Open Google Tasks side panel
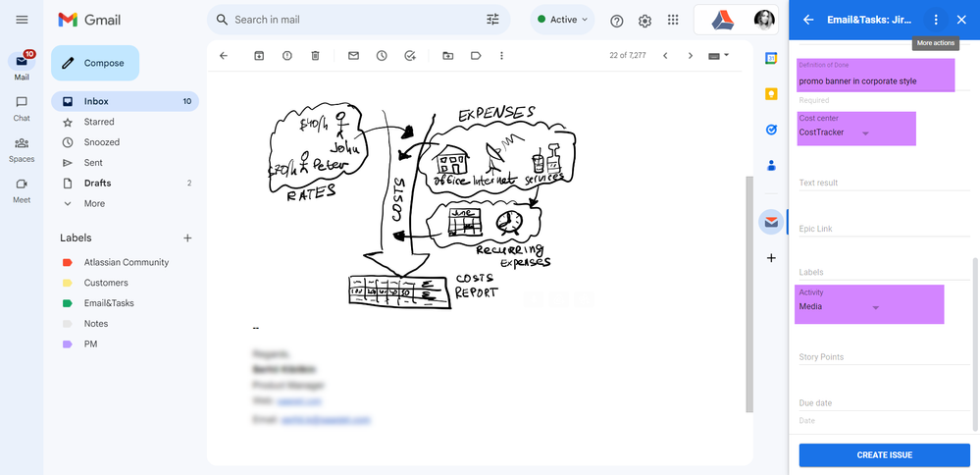The image size is (980, 475). [771, 130]
